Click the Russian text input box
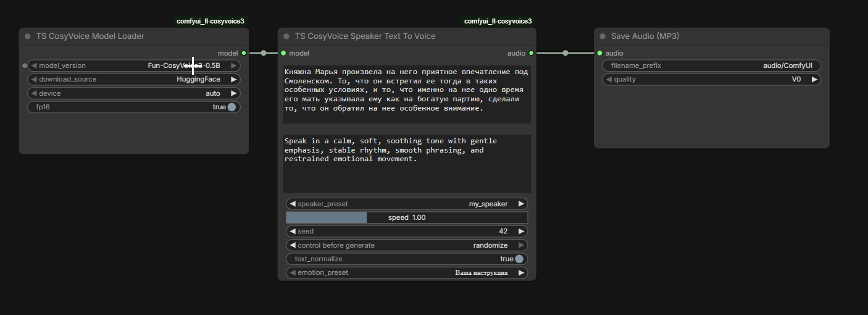Screen dimensions: 868x315 [407, 94]
